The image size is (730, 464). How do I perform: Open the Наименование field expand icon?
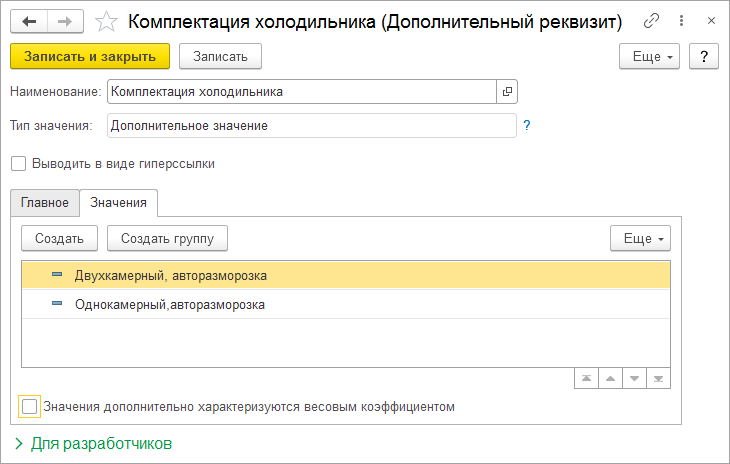click(x=507, y=92)
